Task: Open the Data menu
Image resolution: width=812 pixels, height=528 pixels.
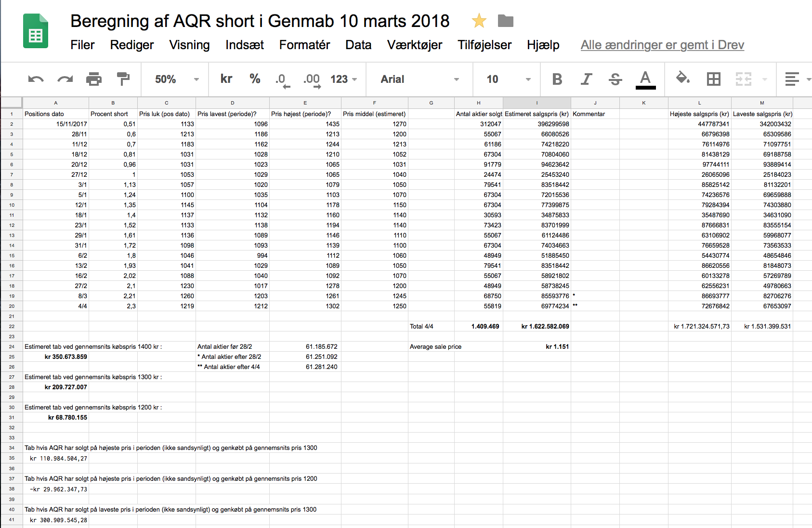Action: 358,45
